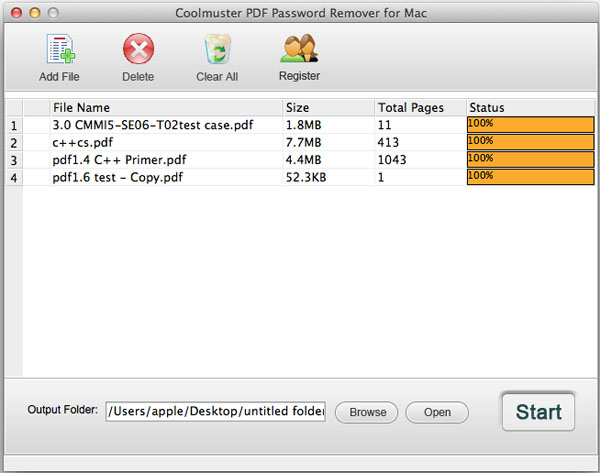Click the Total Pages column header

coord(420,108)
